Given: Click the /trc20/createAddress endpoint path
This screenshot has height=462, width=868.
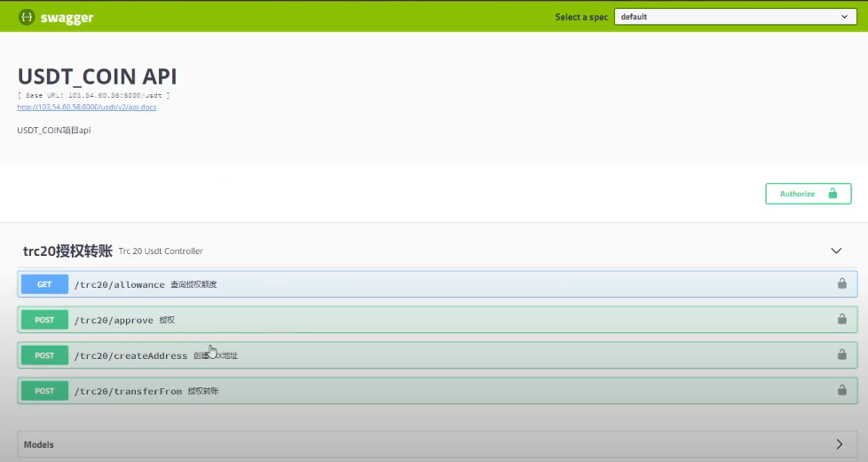Looking at the screenshot, I should click(130, 355).
